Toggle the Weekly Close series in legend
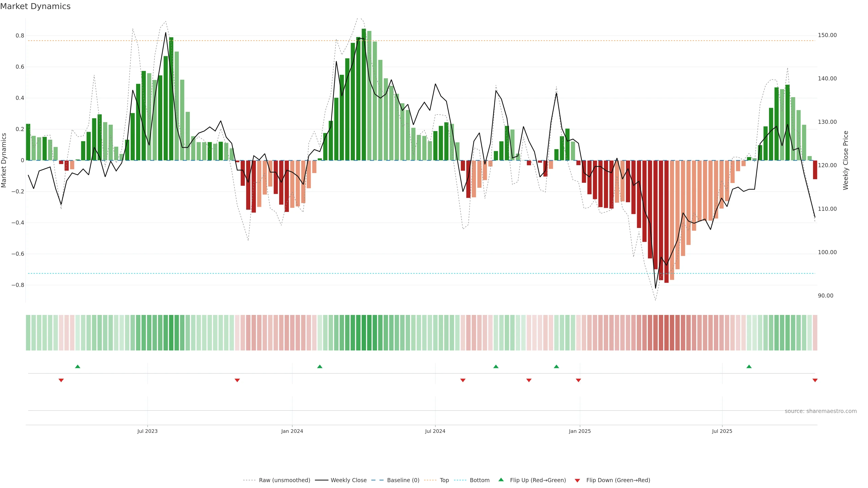Screen dimensions: 868x488 pyautogui.click(x=348, y=480)
